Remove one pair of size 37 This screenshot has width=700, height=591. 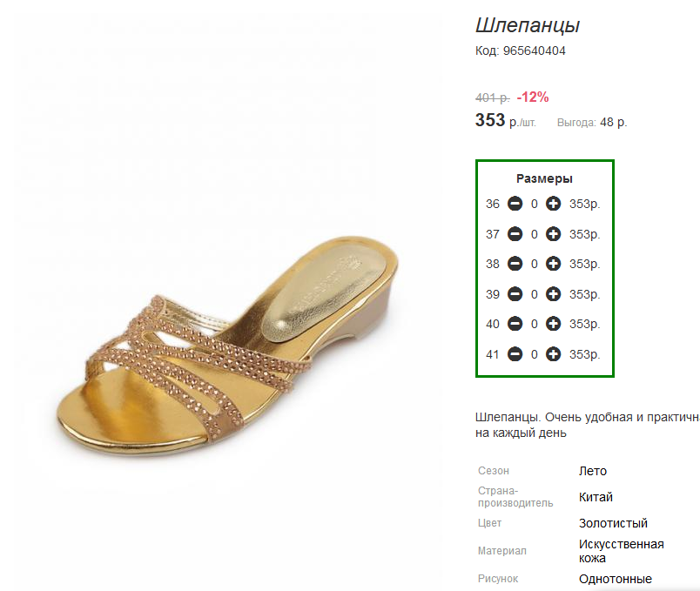pos(515,234)
